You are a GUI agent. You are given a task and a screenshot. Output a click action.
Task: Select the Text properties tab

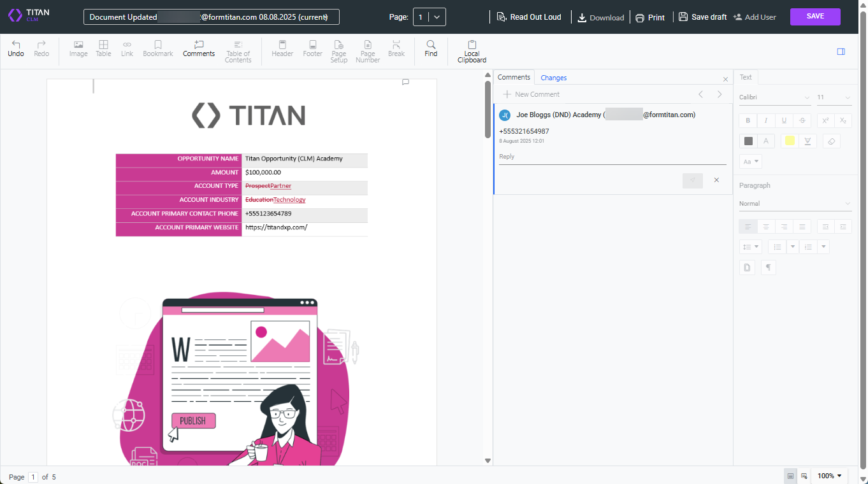(x=745, y=77)
